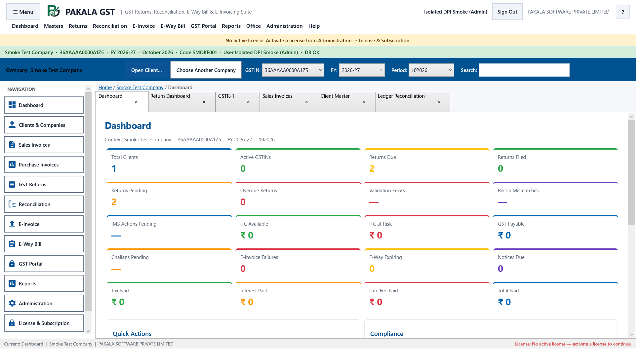
Task: Click the Dashboard grid icon in sidebar
Action: (12, 105)
